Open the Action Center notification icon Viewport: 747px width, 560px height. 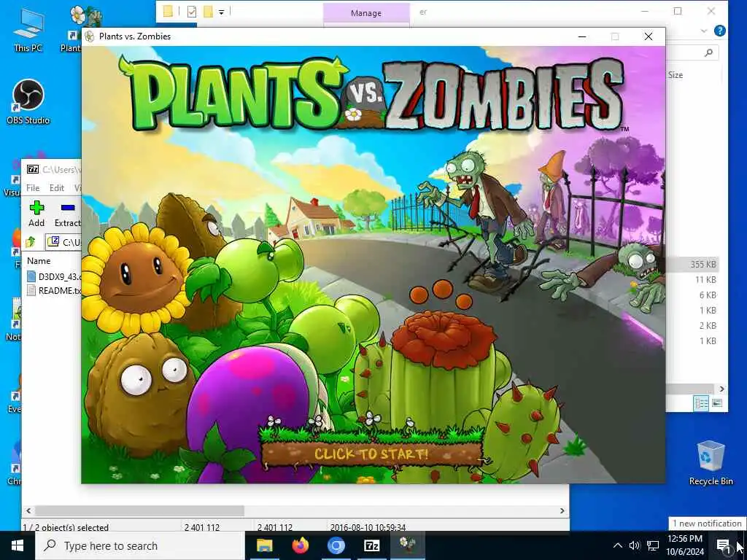point(724,545)
